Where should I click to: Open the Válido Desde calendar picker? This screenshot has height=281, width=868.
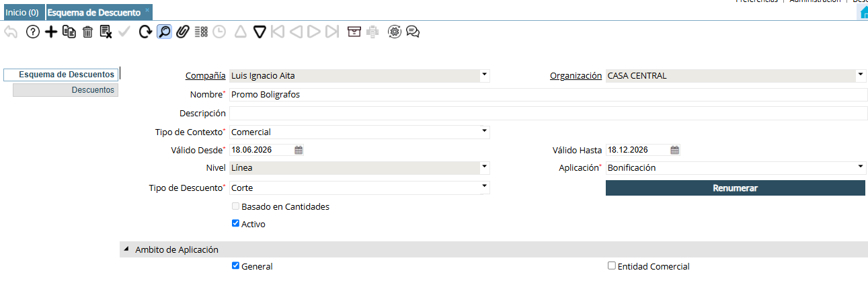(299, 150)
